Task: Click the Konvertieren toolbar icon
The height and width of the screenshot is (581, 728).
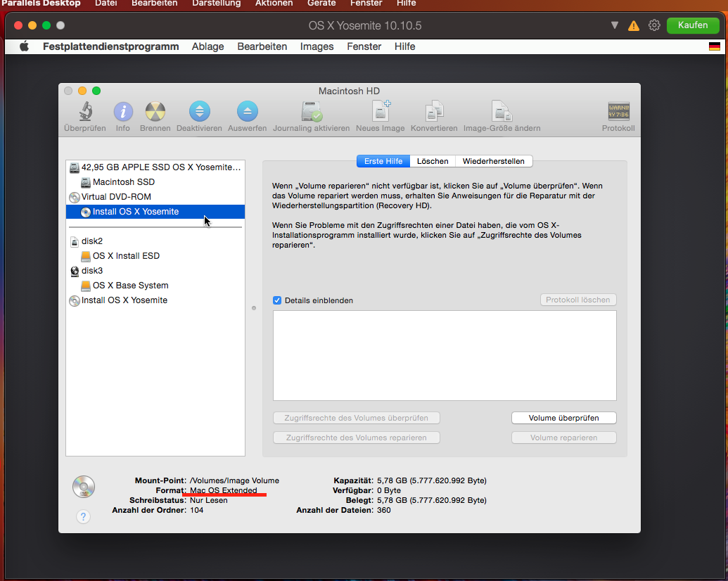Action: click(434, 112)
